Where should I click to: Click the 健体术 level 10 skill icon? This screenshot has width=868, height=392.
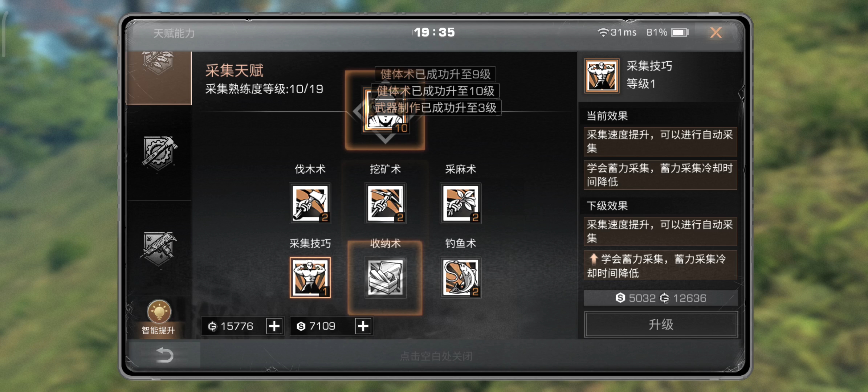tap(385, 111)
